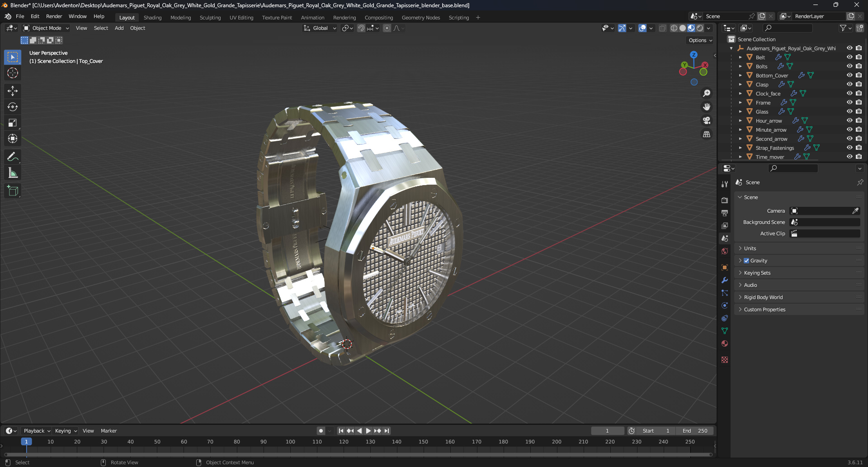The width and height of the screenshot is (868, 467).
Task: Open the viewport Options dropdown
Action: tap(700, 40)
